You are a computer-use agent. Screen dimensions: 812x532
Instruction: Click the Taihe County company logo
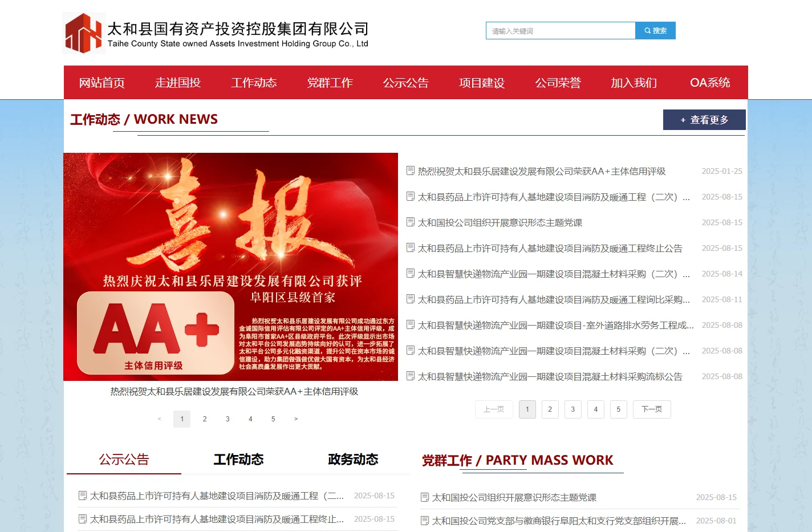216,33
